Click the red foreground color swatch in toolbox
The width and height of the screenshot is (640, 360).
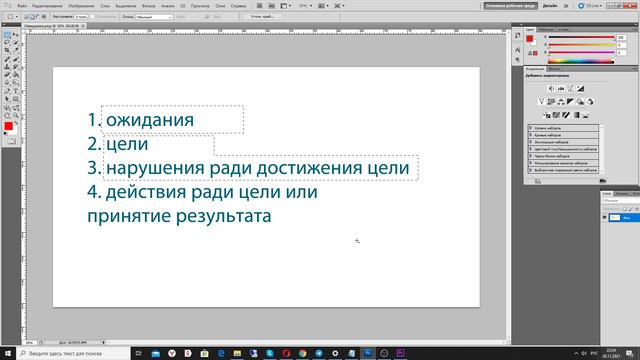8,126
